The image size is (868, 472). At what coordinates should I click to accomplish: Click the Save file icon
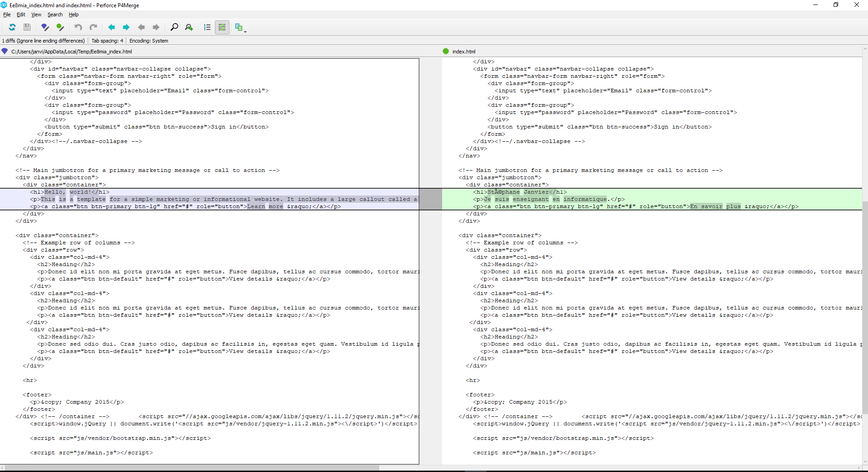click(x=27, y=27)
